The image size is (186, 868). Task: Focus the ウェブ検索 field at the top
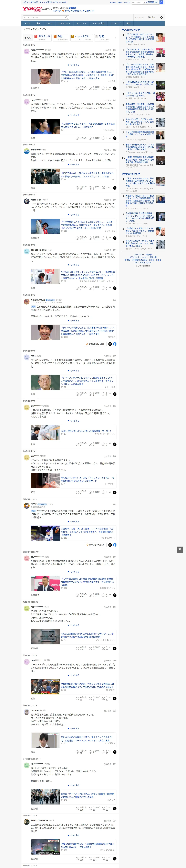137,2
